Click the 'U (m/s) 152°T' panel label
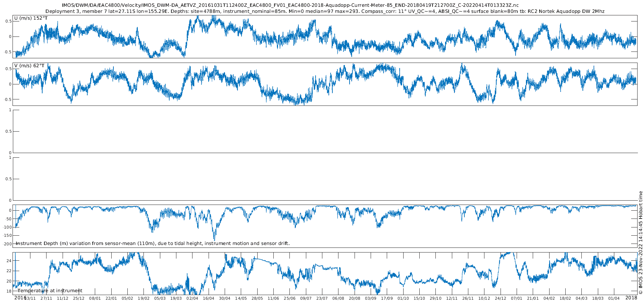The image size is (644, 304). tap(31, 18)
